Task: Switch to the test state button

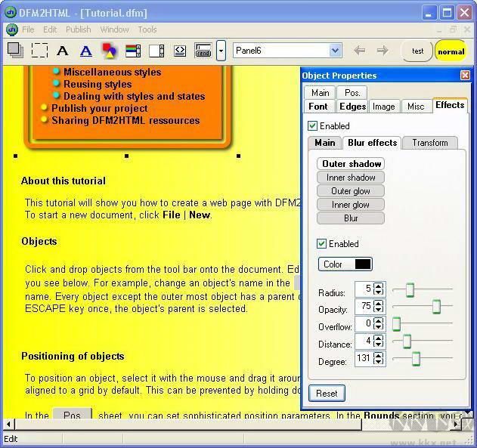Action: 417,51
